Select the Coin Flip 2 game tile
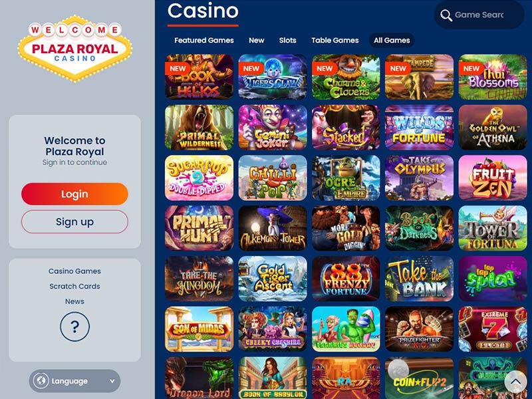Screen dimensions: 532x399 click(419, 378)
